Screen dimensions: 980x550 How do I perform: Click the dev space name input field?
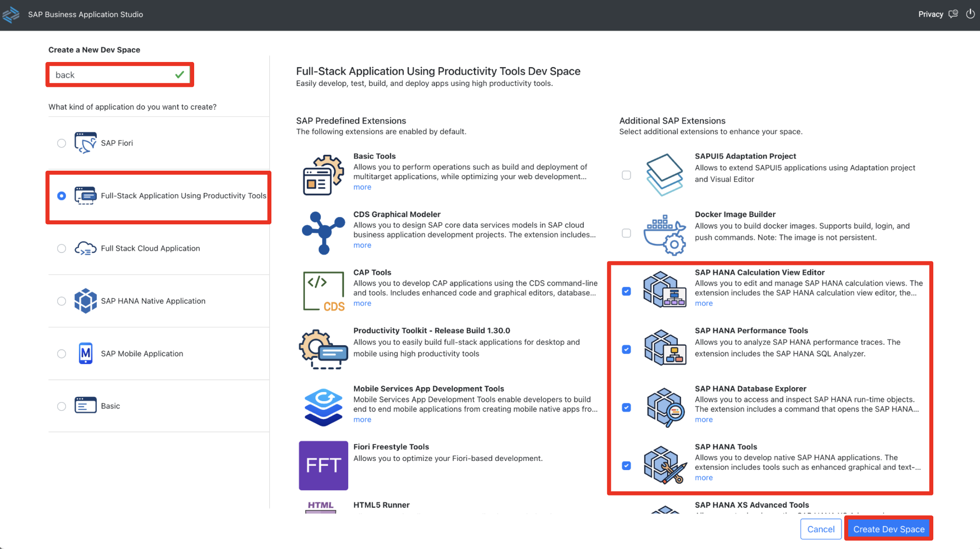click(x=113, y=75)
